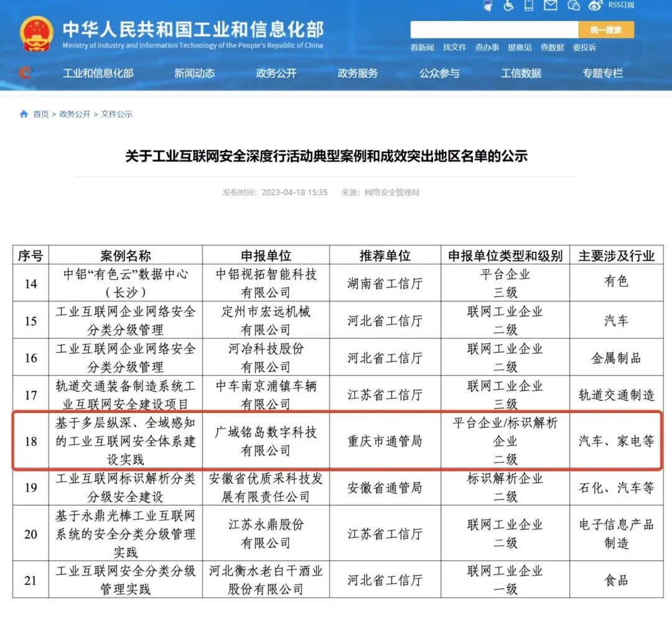Open the Weibo icon
This screenshot has height=623, width=672.
pyautogui.click(x=595, y=6)
